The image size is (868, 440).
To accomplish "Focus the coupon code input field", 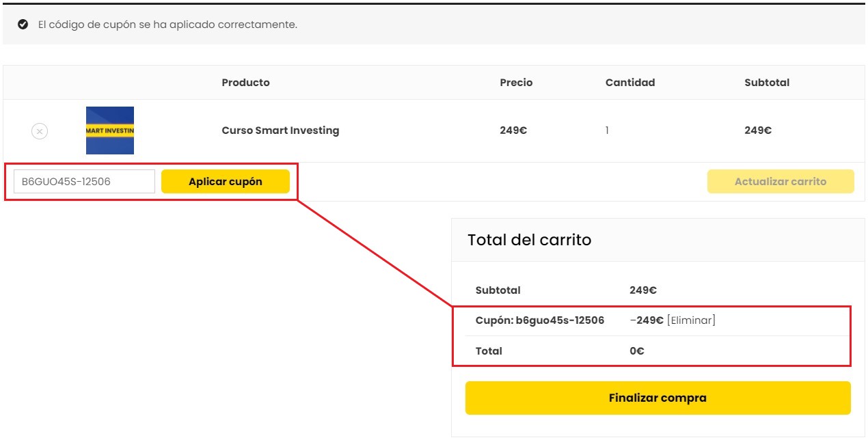I will point(85,182).
